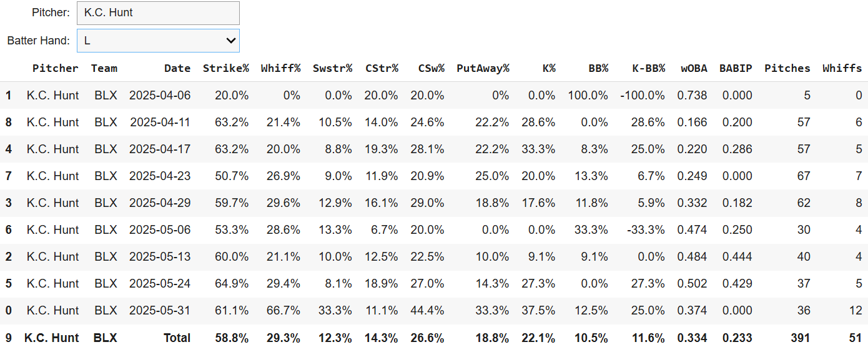Click the Team column header

pos(104,68)
